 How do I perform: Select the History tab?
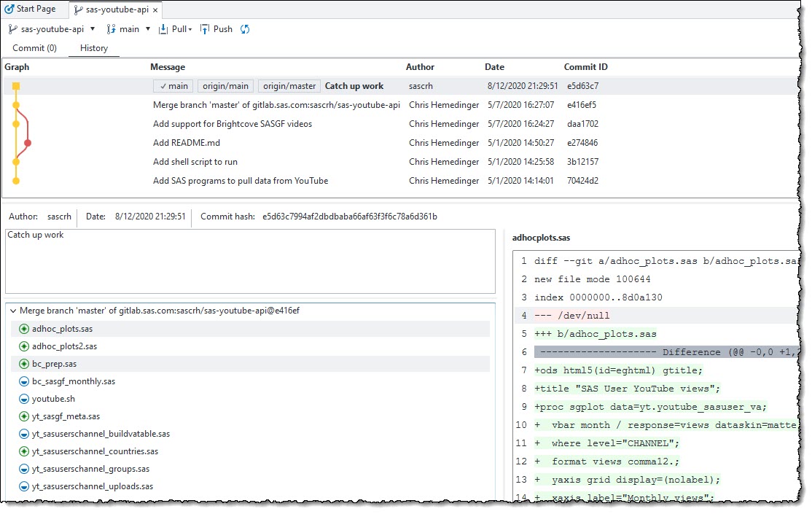(94, 48)
